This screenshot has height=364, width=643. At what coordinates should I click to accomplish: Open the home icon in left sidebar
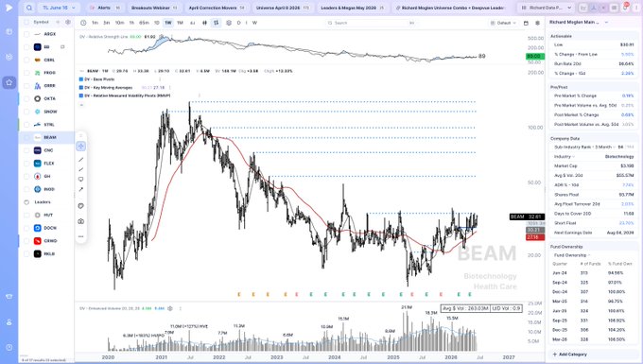tap(9, 82)
